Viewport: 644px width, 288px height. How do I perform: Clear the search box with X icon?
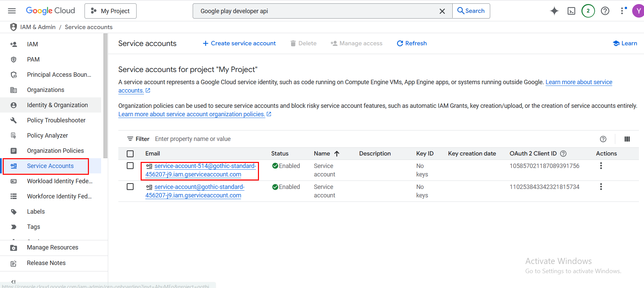tap(442, 11)
